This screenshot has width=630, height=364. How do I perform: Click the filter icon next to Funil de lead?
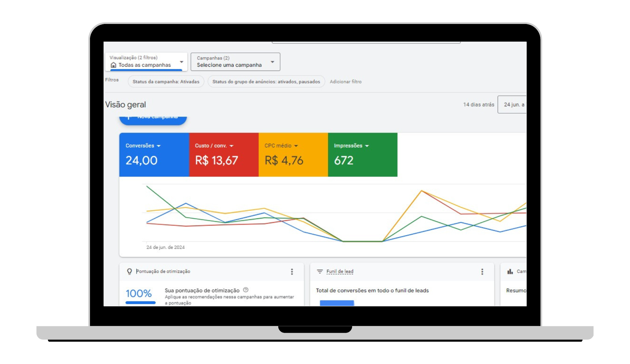(320, 271)
